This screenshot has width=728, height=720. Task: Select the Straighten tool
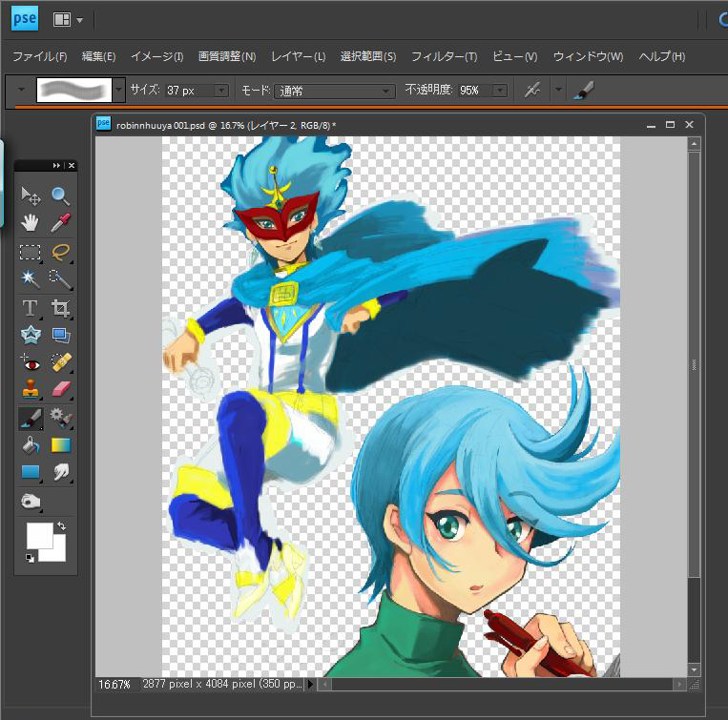click(61, 335)
